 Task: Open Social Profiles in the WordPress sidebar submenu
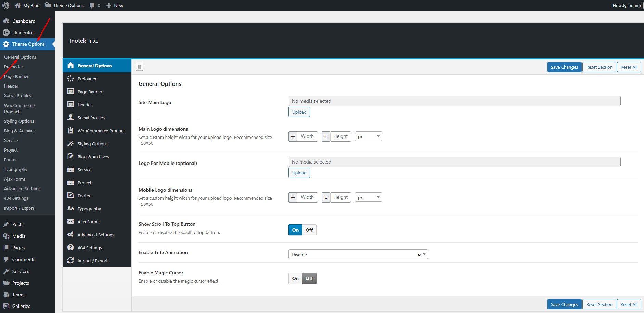[x=17, y=95]
